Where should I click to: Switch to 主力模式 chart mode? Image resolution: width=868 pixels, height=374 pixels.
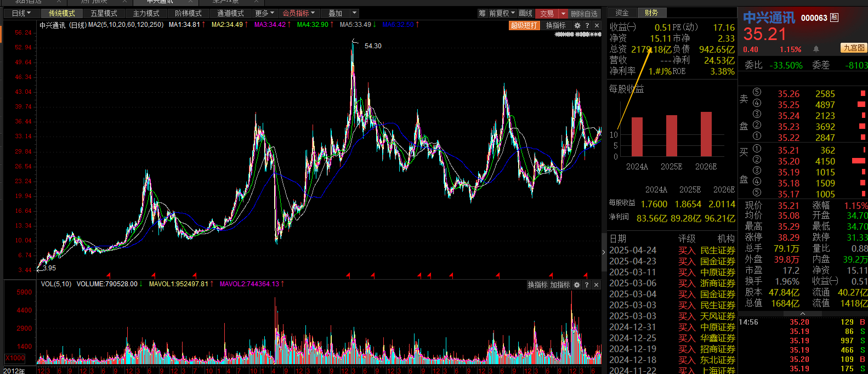[x=146, y=13]
